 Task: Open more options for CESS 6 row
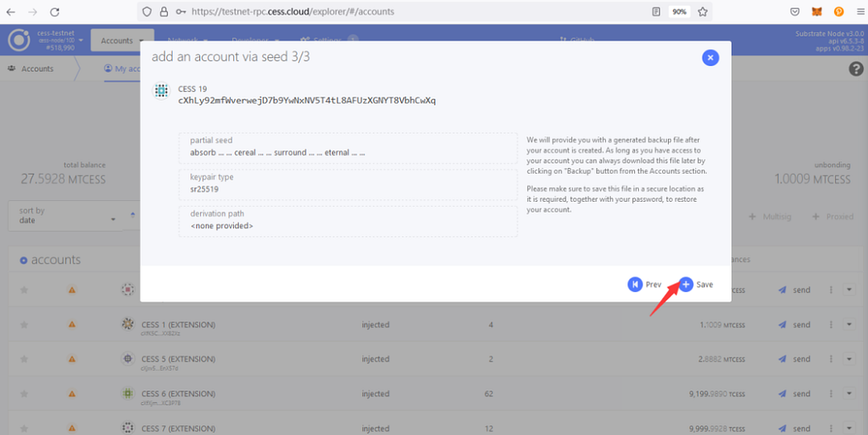click(x=831, y=394)
